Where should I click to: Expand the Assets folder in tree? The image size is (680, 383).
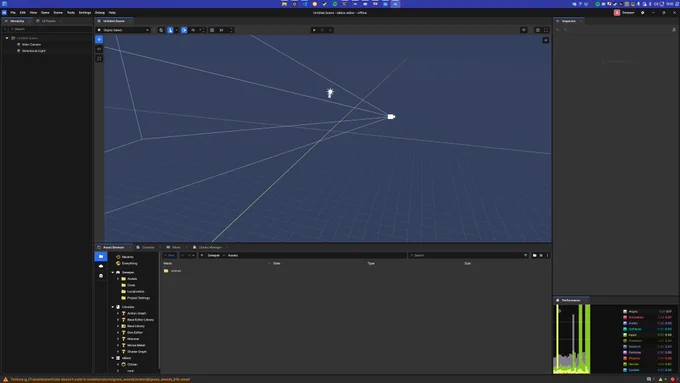(118, 279)
